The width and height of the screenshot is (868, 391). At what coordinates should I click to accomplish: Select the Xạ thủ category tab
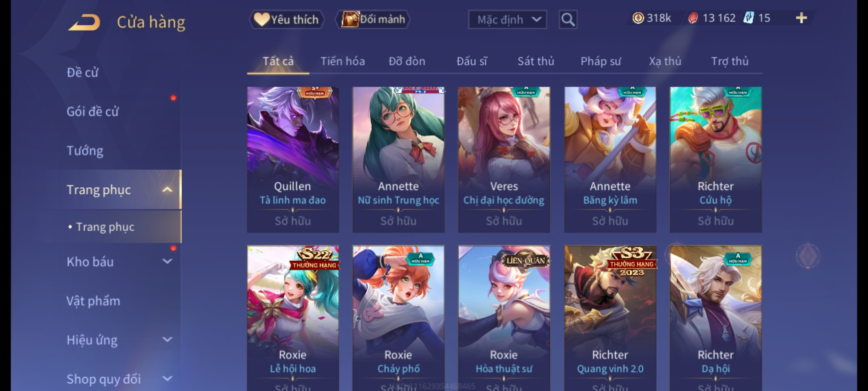pyautogui.click(x=665, y=61)
